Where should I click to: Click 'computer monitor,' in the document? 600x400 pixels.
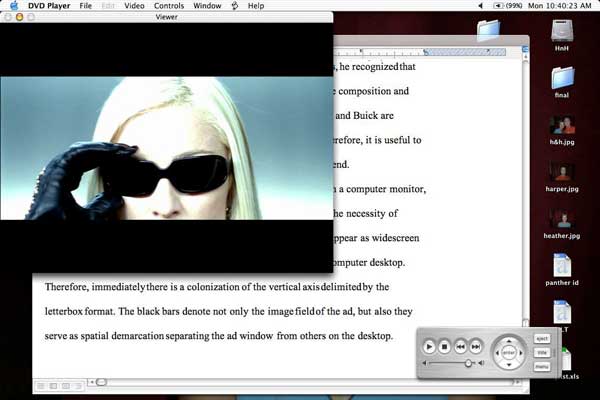(x=386, y=189)
